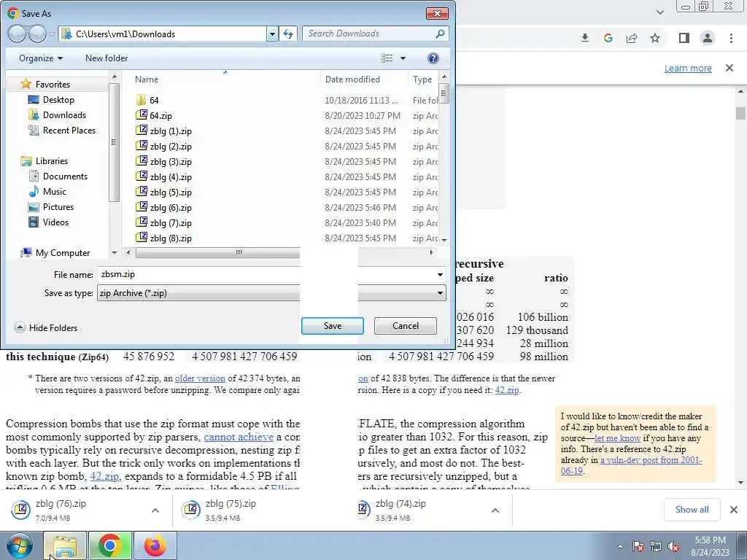Open Chrome's three-dot menu

coord(731,38)
